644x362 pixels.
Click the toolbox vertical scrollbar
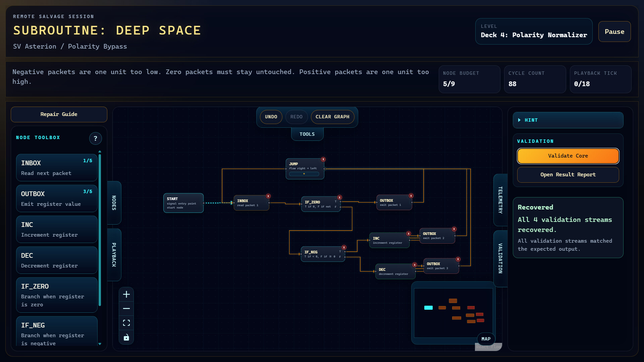click(100, 230)
